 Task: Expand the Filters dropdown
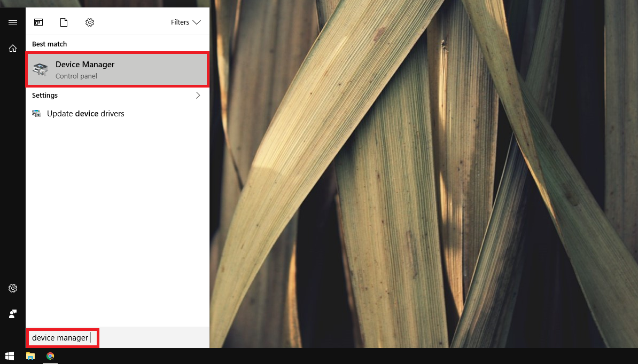coord(185,22)
